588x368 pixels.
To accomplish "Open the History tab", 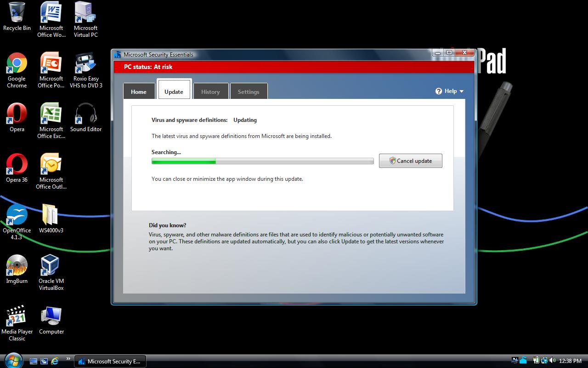I will [210, 91].
